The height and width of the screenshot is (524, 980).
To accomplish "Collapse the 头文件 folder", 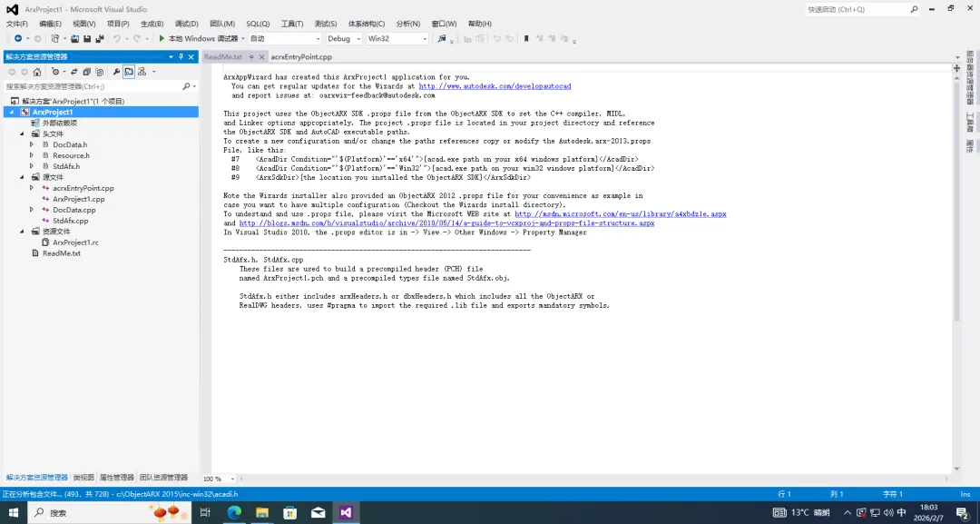I will 22,133.
